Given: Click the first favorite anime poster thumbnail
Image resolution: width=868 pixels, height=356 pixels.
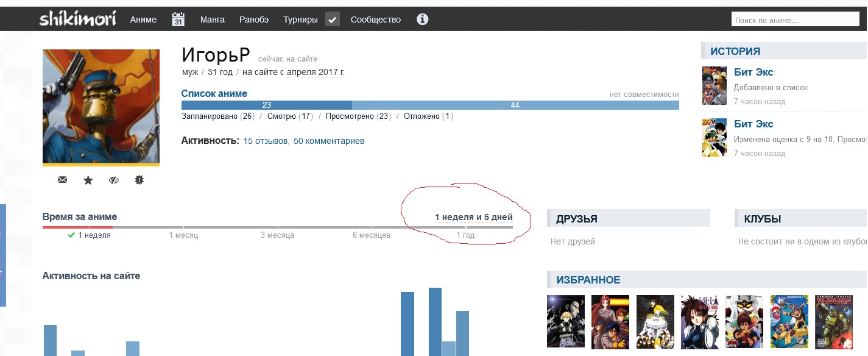Looking at the screenshot, I should tap(565, 322).
